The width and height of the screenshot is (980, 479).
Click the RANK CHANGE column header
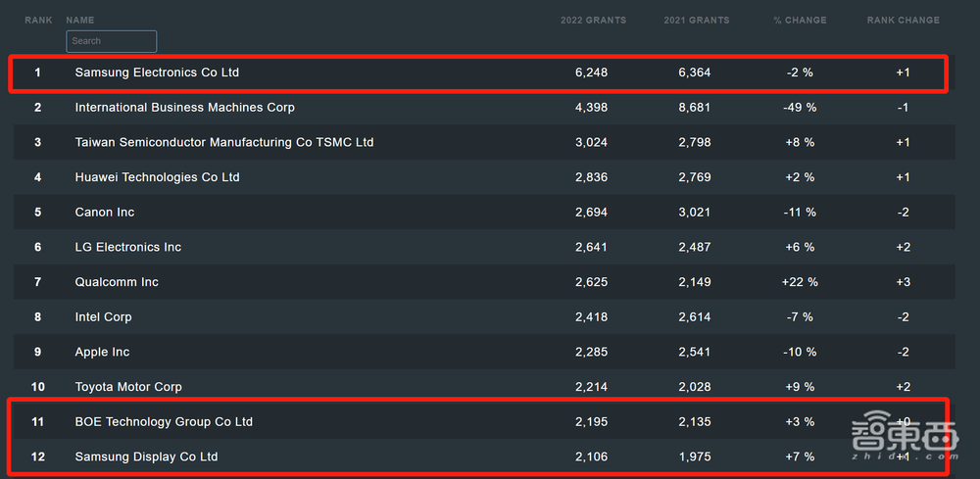click(903, 20)
